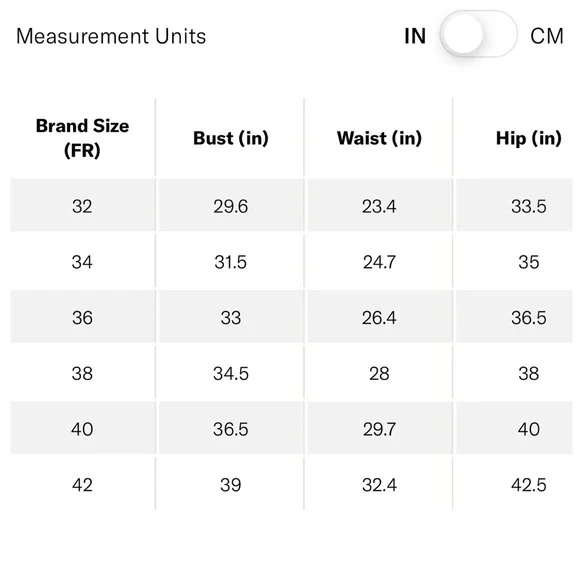Select the size 32 row cell

(82, 206)
